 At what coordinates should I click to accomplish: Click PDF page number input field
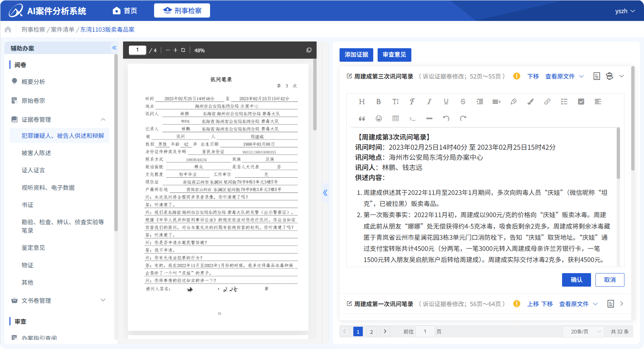[138, 50]
